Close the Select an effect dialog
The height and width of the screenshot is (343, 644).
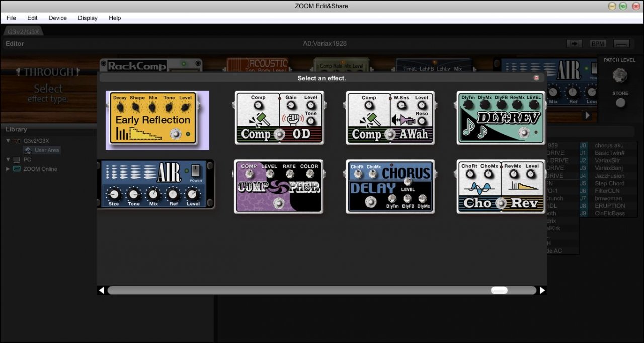point(536,78)
